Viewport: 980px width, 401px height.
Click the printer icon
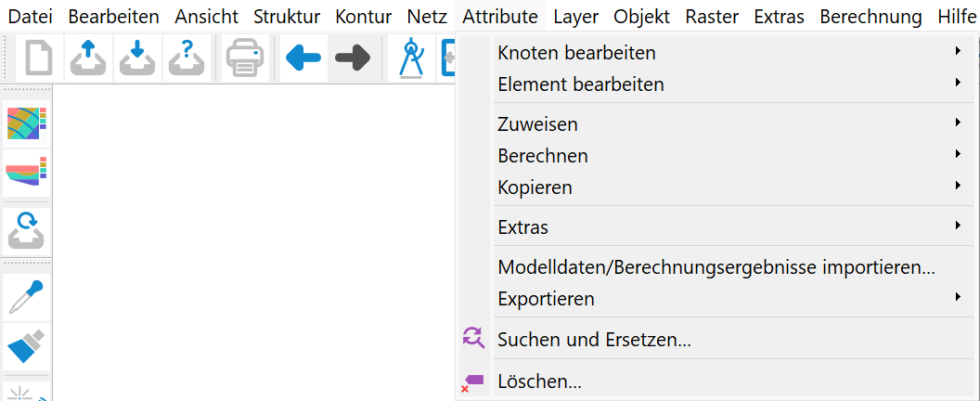[x=245, y=58]
